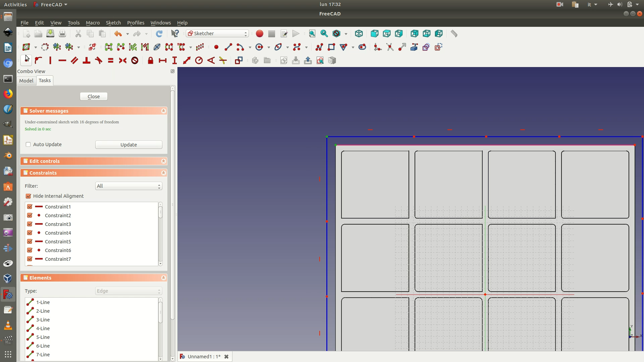The image size is (644, 362).
Task: Open the File menu
Action: coord(24,23)
